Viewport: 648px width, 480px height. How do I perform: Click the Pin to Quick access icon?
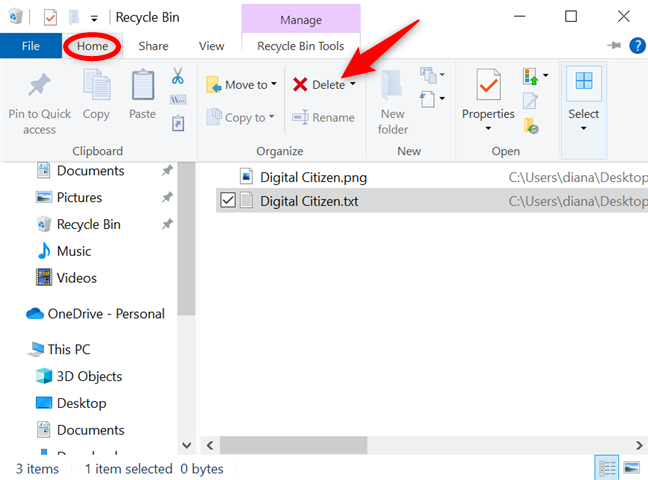pos(39,85)
